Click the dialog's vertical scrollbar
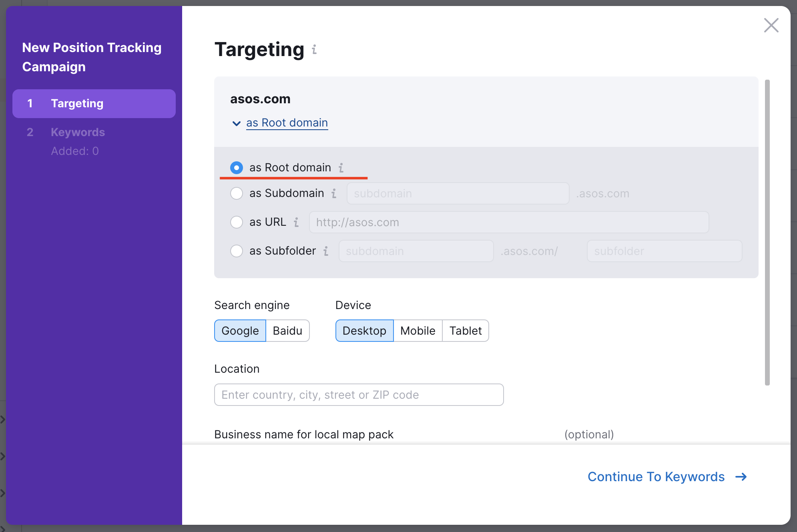The width and height of the screenshot is (797, 532). (x=767, y=232)
